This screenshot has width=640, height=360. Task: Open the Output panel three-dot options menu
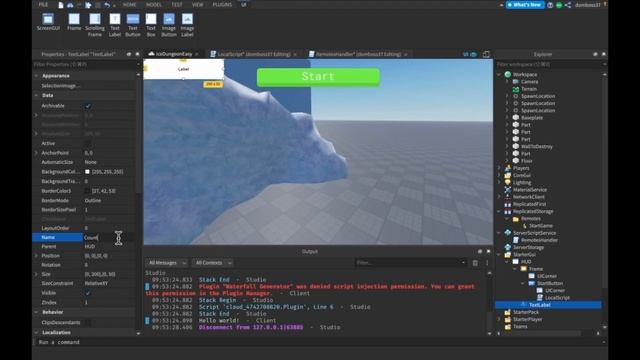[487, 263]
